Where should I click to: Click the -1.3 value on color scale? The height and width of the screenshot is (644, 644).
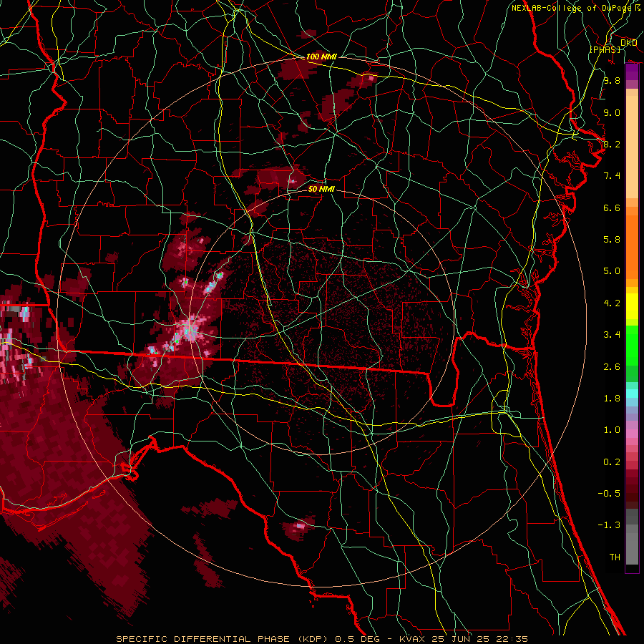click(609, 525)
